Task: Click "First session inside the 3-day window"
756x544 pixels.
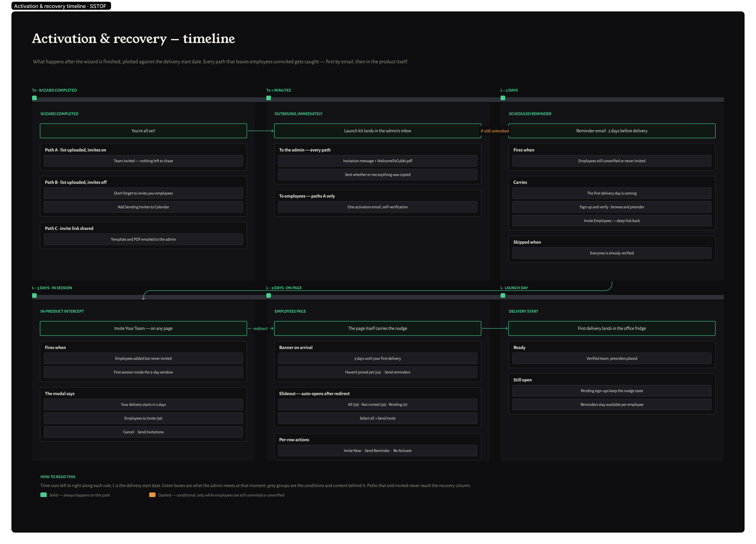Action: pos(143,372)
